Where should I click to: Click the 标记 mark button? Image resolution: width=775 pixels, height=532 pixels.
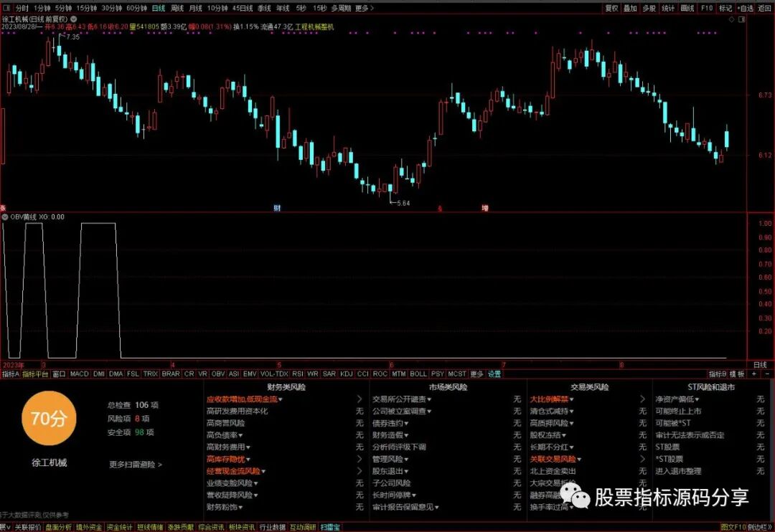click(725, 9)
